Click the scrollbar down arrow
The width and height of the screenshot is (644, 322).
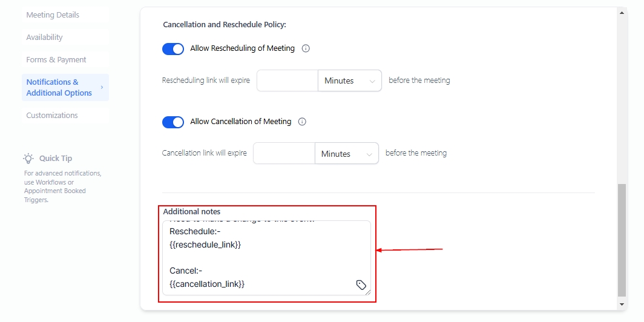(622, 304)
